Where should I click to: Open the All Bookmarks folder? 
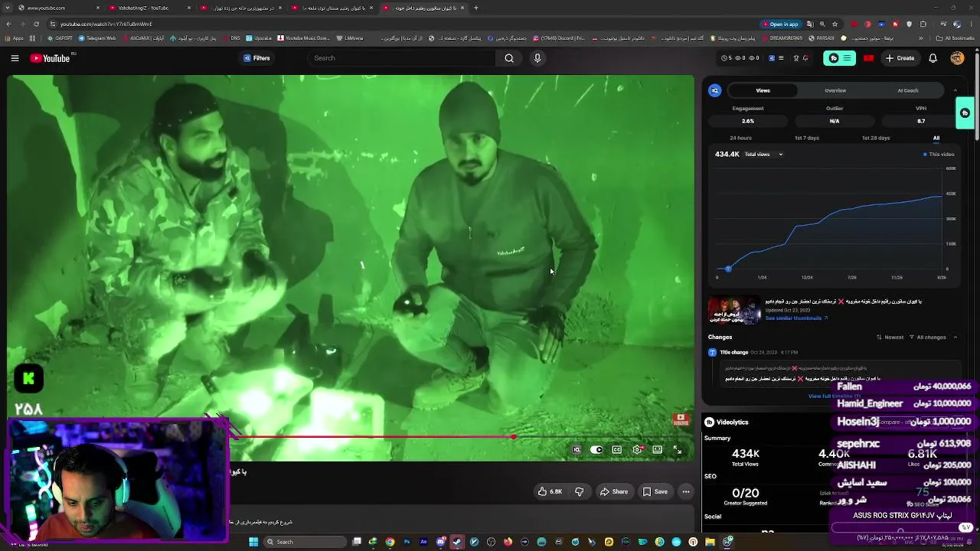tap(955, 38)
